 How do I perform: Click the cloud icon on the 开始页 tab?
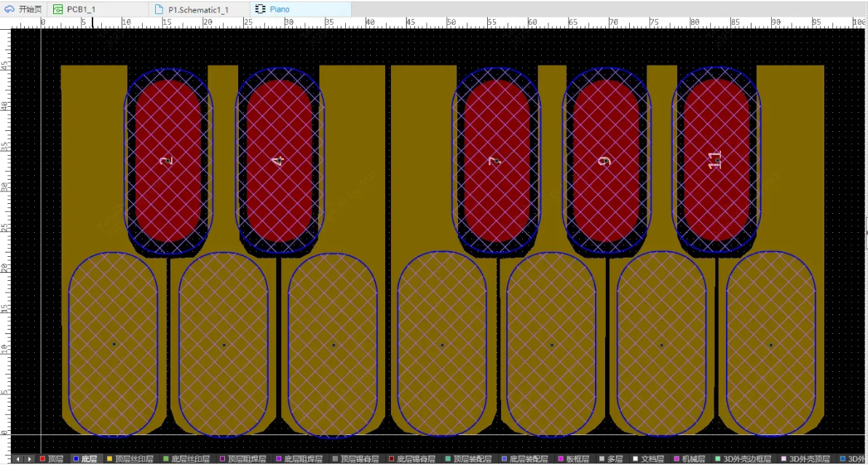[x=9, y=9]
